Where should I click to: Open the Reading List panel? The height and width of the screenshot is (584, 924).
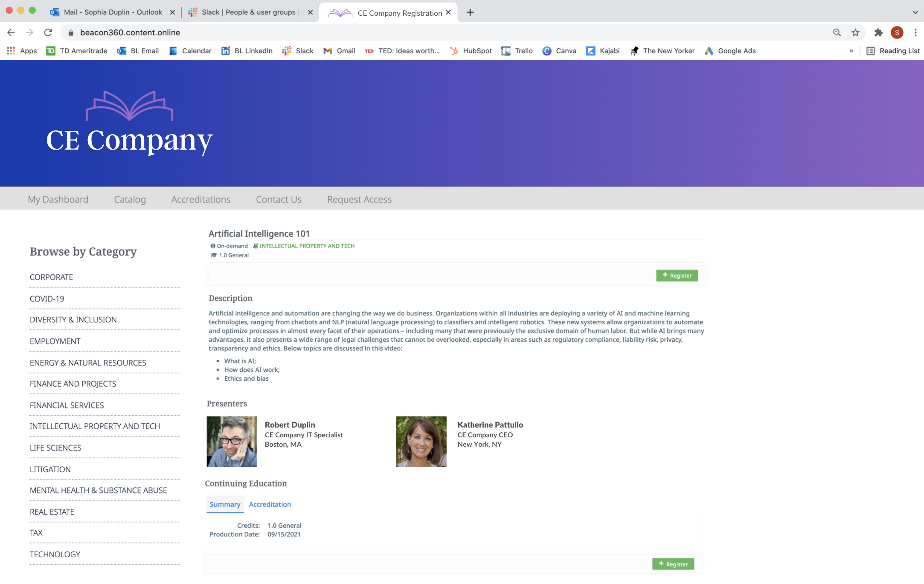(893, 51)
